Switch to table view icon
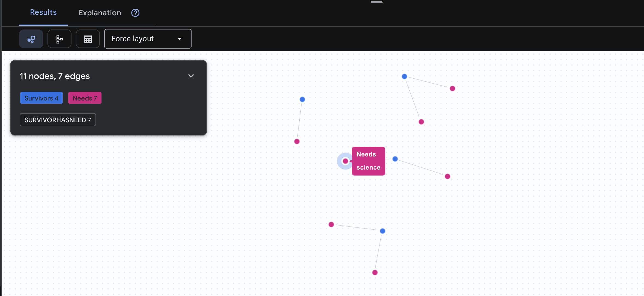 (88, 39)
